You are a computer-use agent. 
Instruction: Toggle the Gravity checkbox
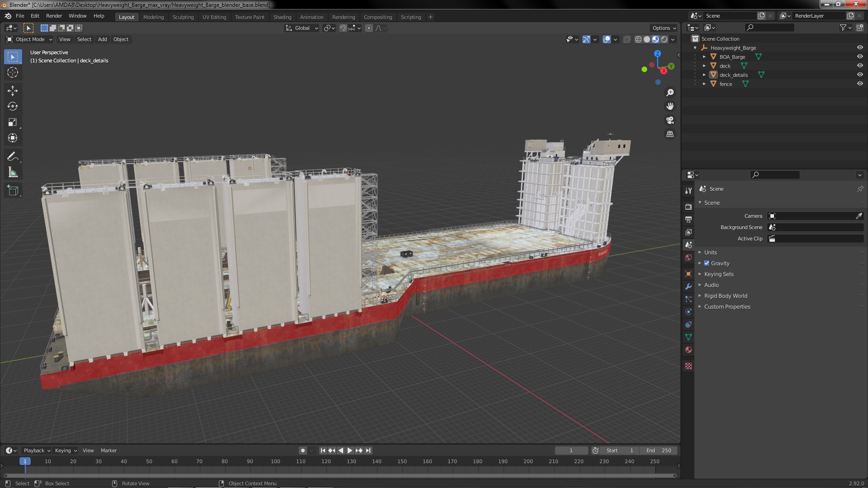tap(707, 263)
